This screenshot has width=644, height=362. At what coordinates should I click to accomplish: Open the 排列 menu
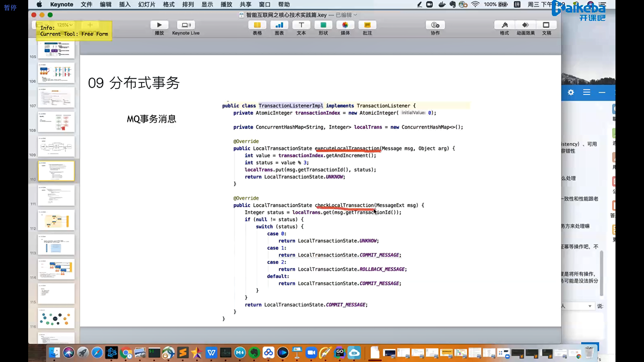pos(188,4)
